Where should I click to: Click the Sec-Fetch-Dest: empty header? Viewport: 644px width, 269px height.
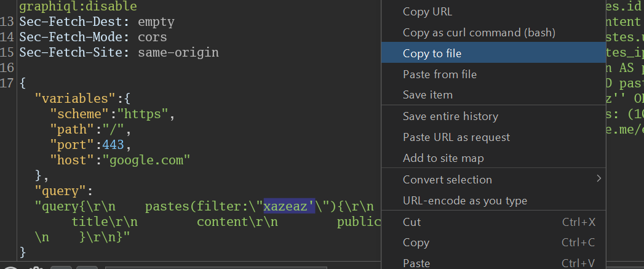[x=97, y=22]
